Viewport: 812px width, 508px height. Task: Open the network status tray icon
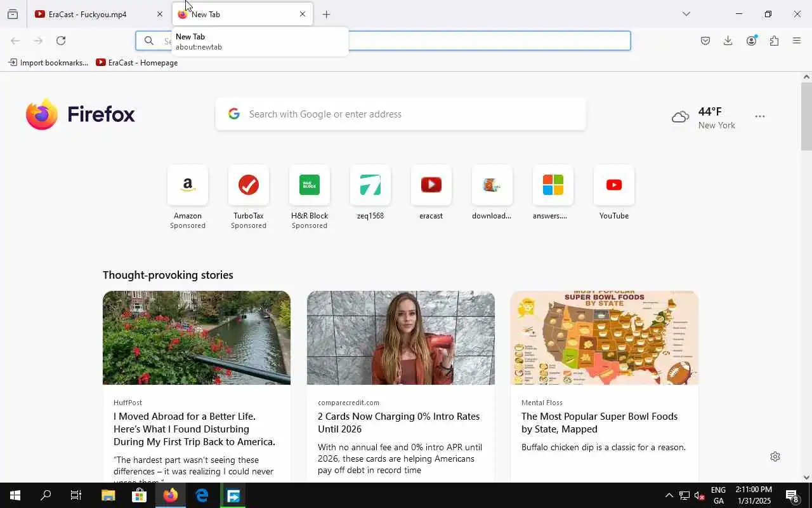(684, 496)
